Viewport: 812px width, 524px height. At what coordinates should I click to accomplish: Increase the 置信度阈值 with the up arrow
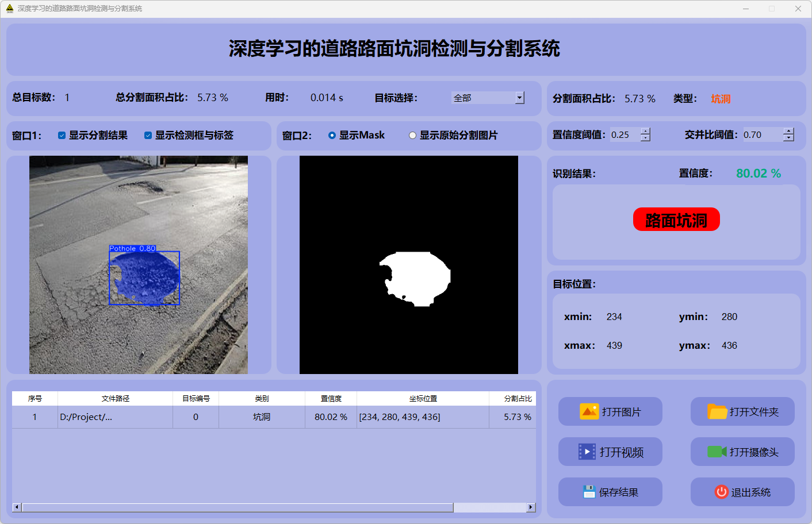645,131
